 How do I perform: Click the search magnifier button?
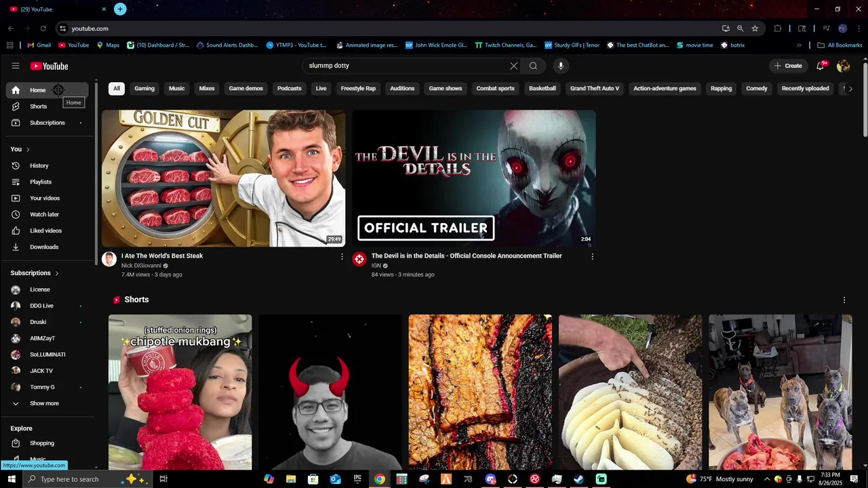point(534,66)
